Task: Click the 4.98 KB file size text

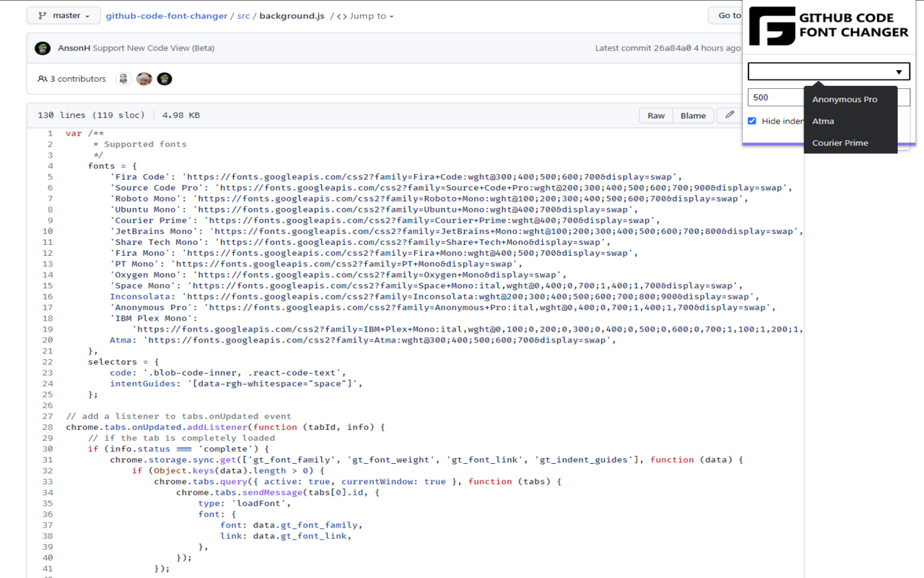Action: point(181,116)
